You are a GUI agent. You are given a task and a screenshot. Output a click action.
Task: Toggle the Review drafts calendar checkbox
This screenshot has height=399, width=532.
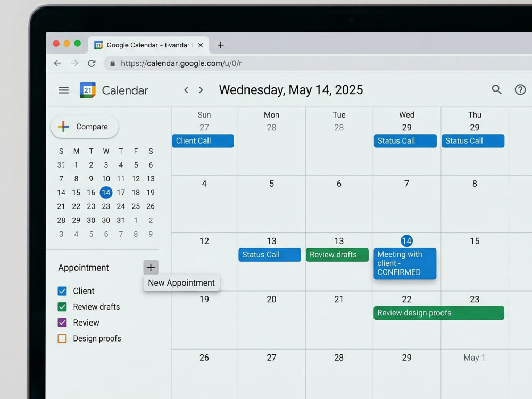coord(62,307)
